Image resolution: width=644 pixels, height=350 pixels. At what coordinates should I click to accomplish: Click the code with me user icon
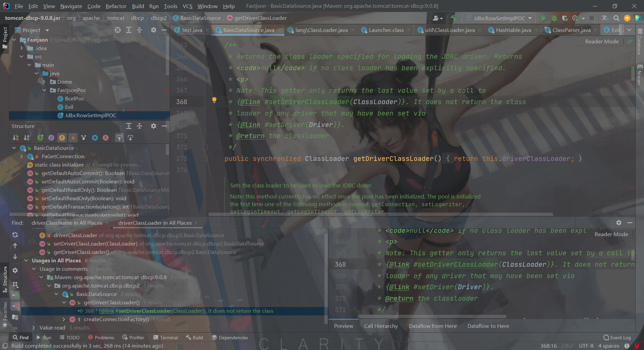click(438, 18)
